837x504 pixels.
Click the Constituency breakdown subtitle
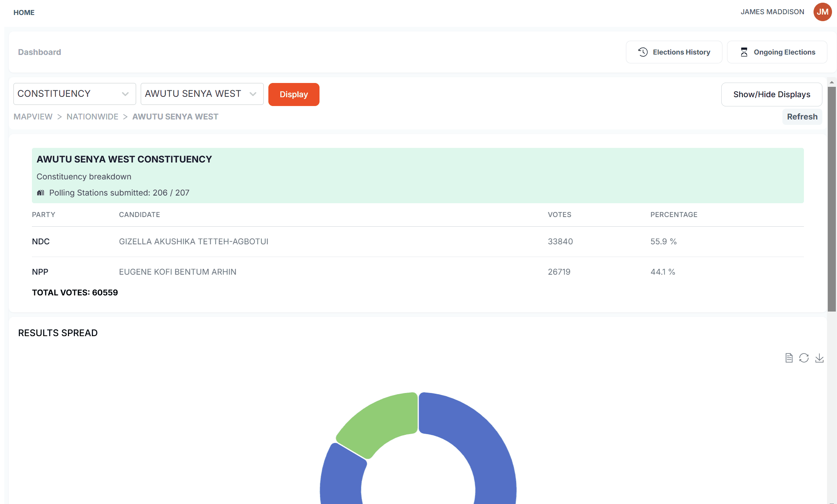point(84,177)
